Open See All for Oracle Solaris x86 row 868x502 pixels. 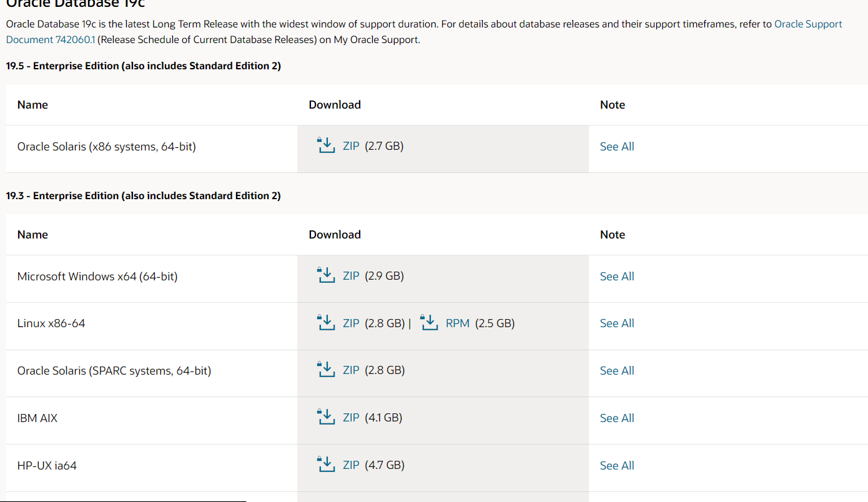click(x=617, y=147)
